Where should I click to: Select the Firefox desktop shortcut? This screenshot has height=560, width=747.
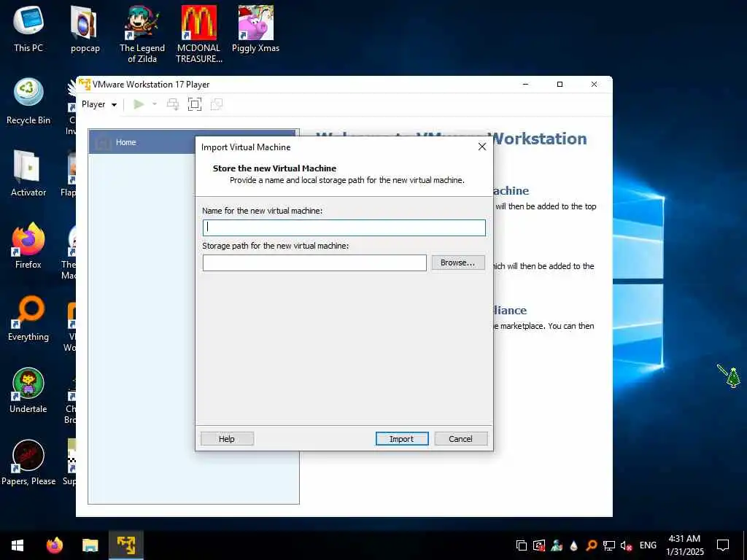(28, 246)
